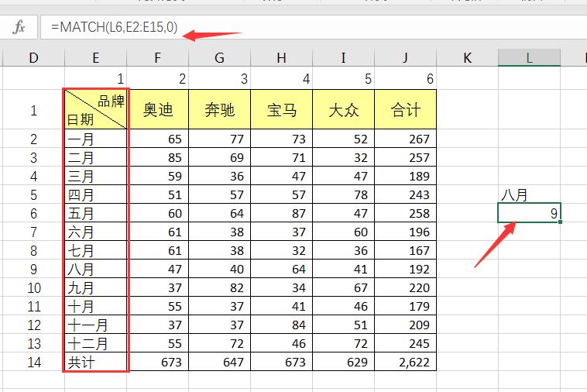
Task: Select the 一月 cell
Action: (96, 139)
